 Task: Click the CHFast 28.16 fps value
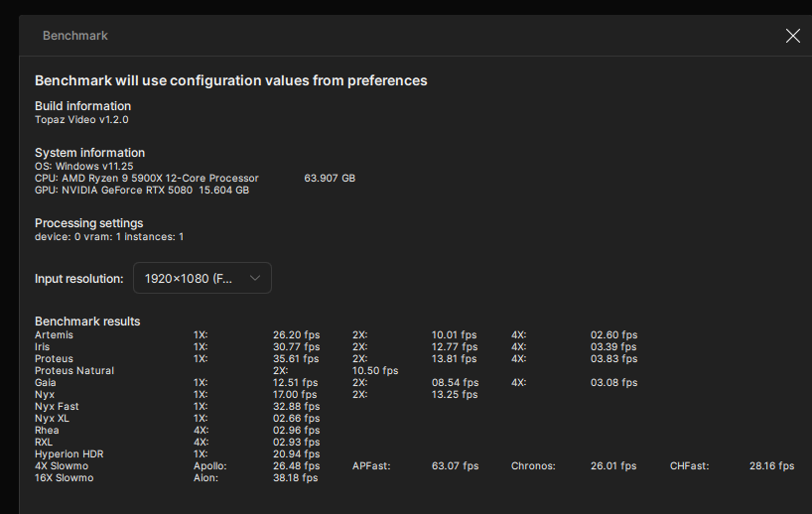pyautogui.click(x=771, y=465)
